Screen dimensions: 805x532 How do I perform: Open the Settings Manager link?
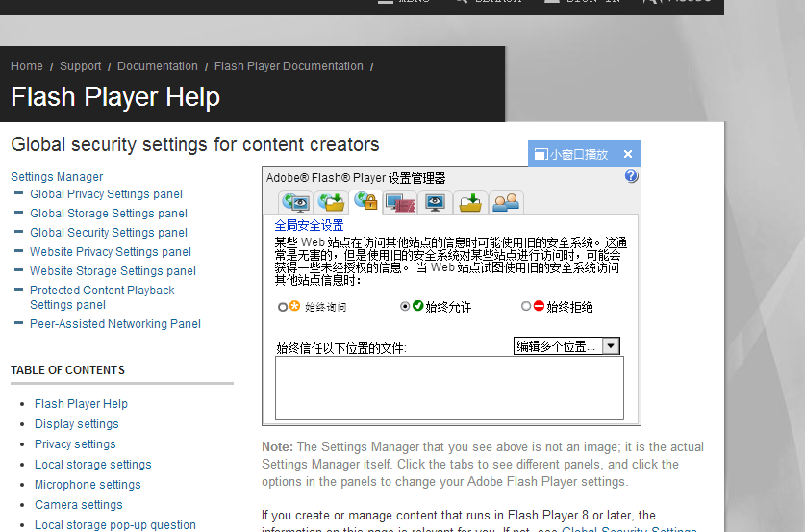tap(57, 177)
